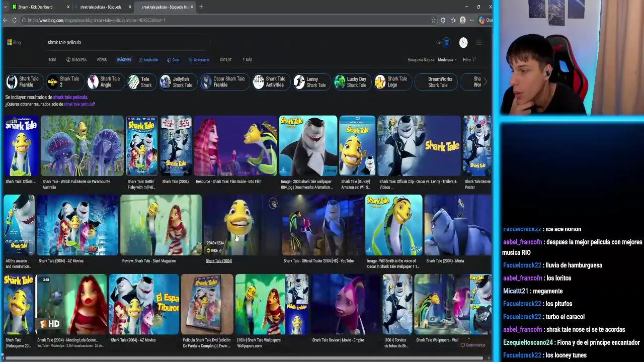Open the Pelicula Shark Tale Dvd image
Screen dimensions: 644x362
(x=207, y=304)
